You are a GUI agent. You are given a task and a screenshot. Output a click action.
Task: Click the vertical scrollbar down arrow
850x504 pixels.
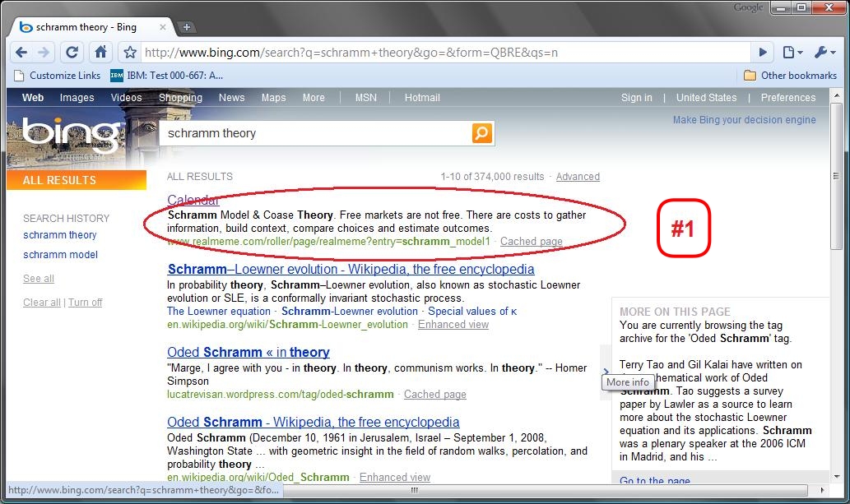(x=837, y=476)
